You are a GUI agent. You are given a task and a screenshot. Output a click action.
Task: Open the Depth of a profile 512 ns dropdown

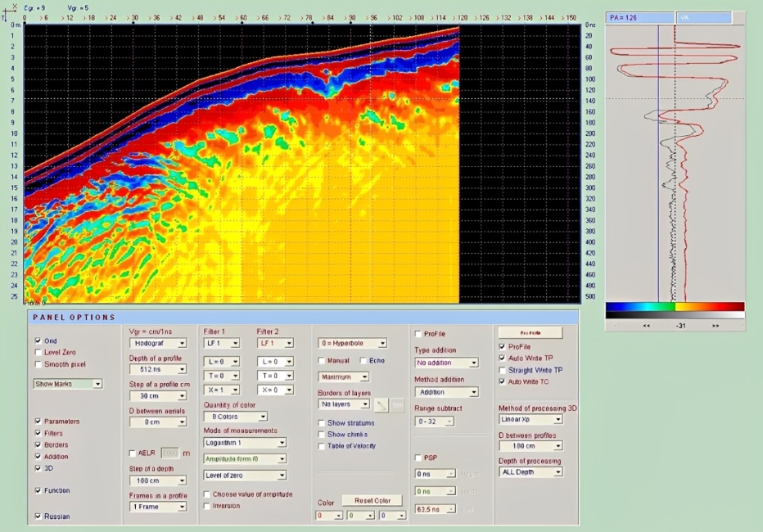click(x=158, y=370)
